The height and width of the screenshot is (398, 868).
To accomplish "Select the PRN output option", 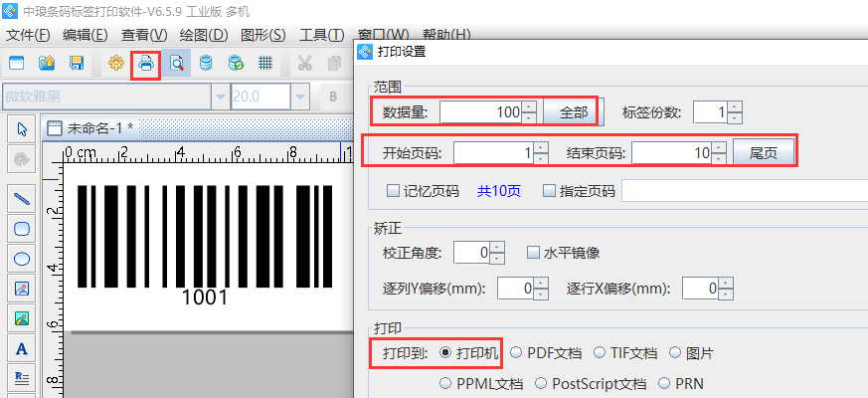I will (664, 384).
